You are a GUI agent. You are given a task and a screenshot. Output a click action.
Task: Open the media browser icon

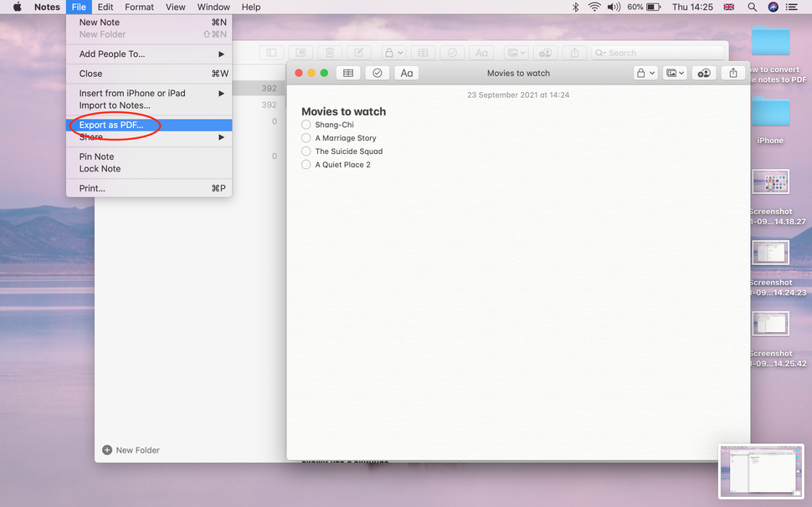[671, 73]
